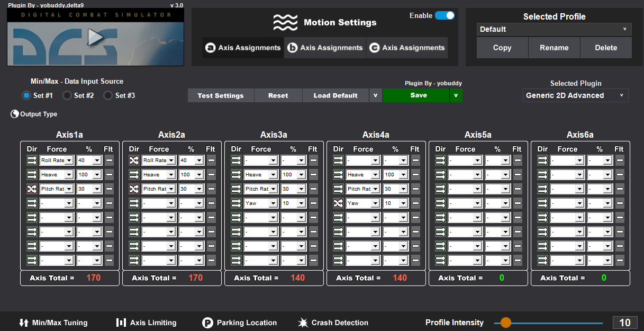The height and width of the screenshot is (331, 644).
Task: Click the Output Type icon
Action: click(15, 114)
